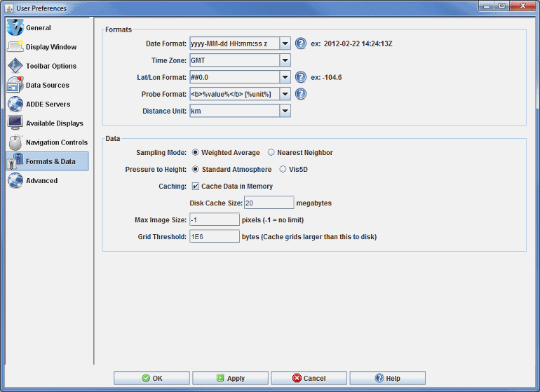The image size is (540, 392).
Task: Choose Standard Atmosphere pressure to height
Action: pos(195,169)
